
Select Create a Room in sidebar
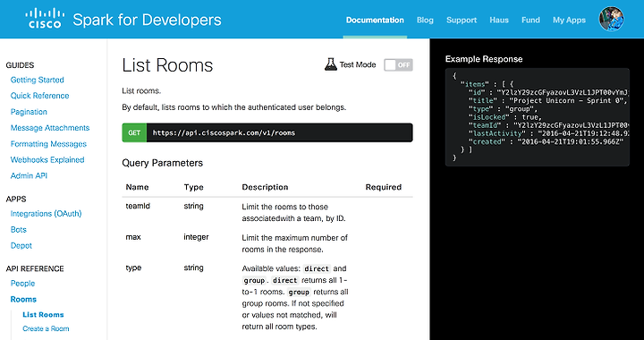[46, 329]
